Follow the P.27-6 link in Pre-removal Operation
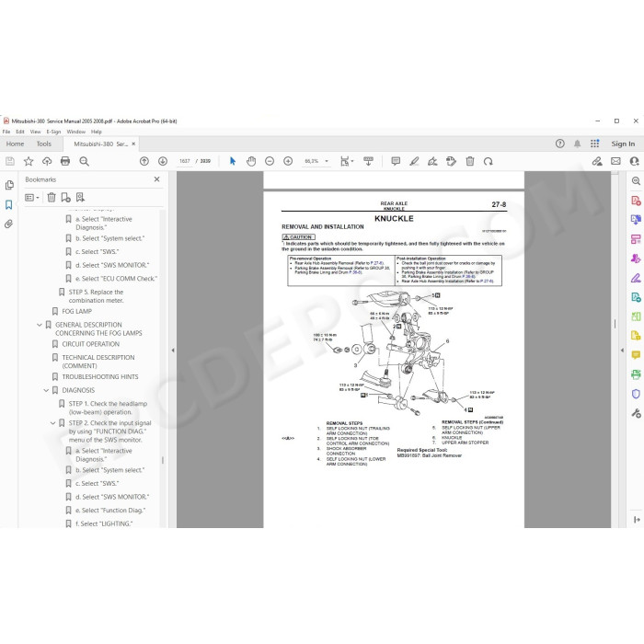The width and height of the screenshot is (644, 644). [377, 263]
